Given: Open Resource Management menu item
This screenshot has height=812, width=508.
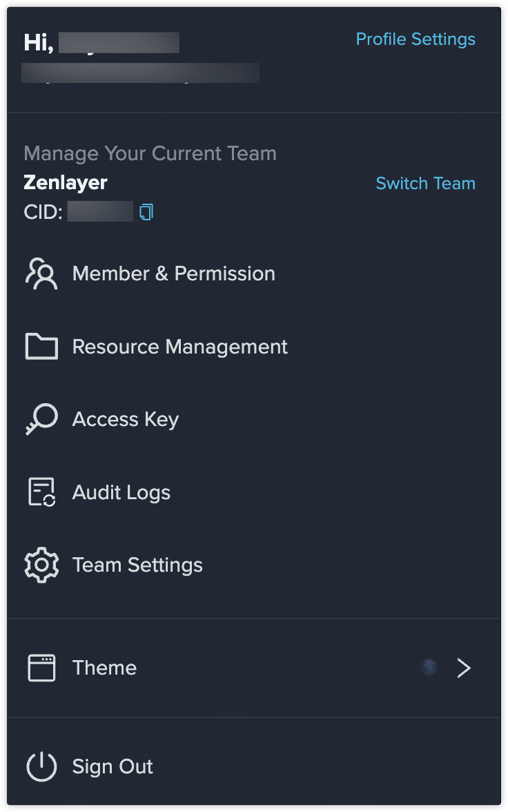Looking at the screenshot, I should [x=254, y=347].
